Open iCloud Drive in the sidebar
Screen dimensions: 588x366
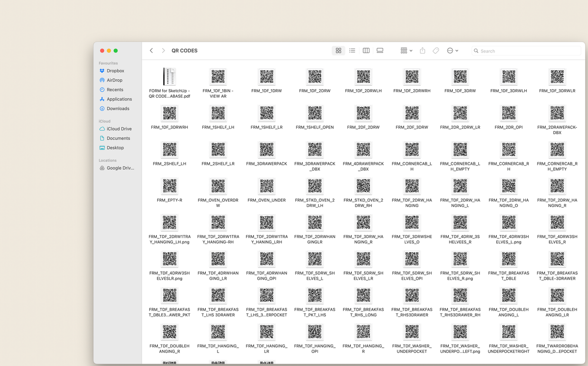(119, 129)
